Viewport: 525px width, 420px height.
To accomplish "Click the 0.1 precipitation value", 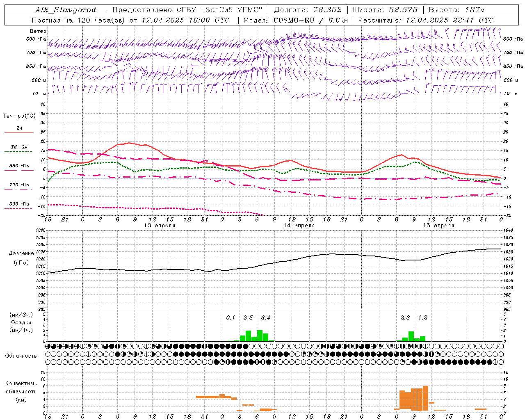I will coord(231,318).
